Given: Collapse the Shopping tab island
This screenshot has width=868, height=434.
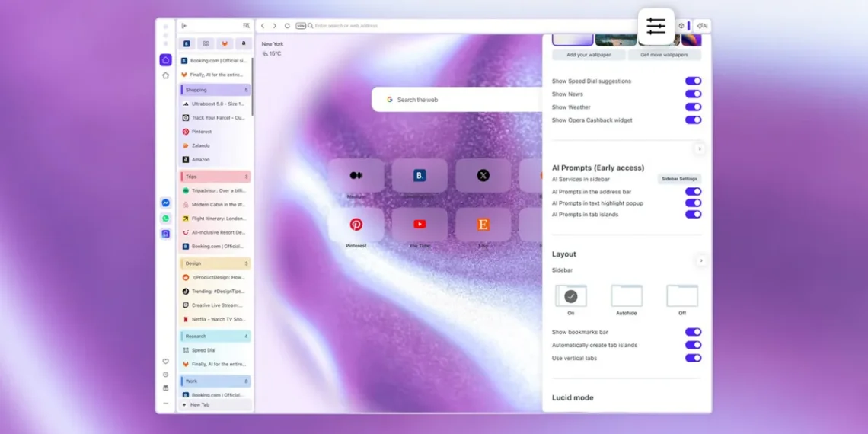Looking at the screenshot, I should pyautogui.click(x=215, y=90).
